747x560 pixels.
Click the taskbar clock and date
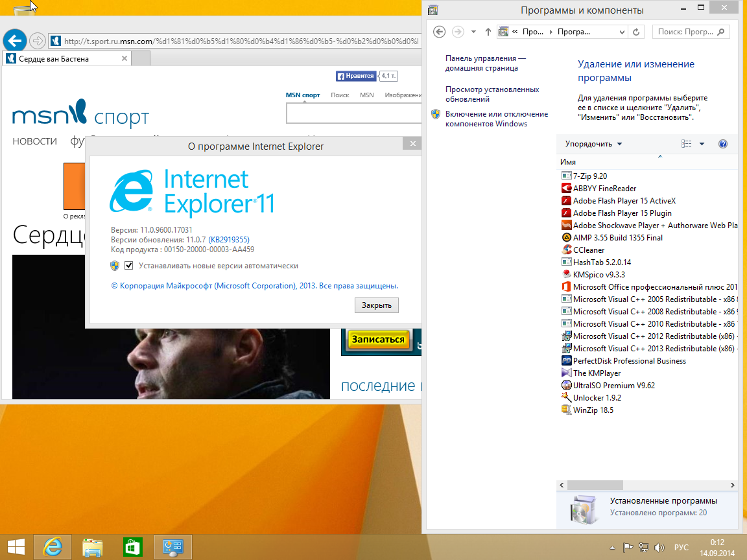click(717, 548)
